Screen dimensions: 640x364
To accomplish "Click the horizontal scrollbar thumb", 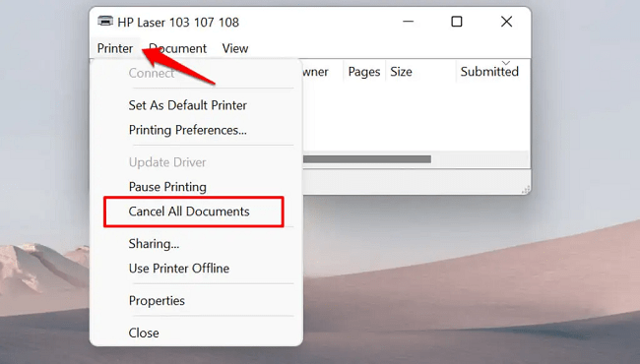I will coord(367,159).
